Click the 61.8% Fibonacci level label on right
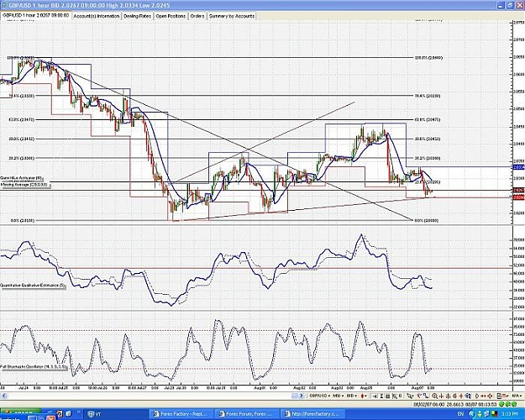525x420 pixels. click(428, 119)
